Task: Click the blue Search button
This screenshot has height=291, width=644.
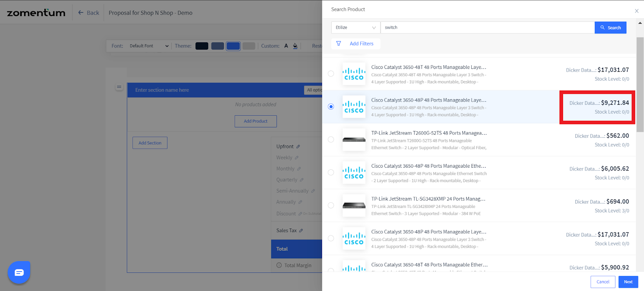Action: point(611,27)
